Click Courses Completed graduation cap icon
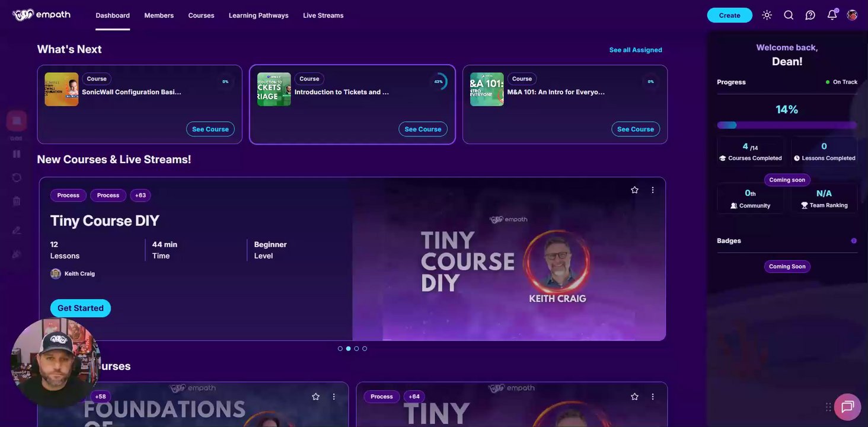 [x=723, y=158]
